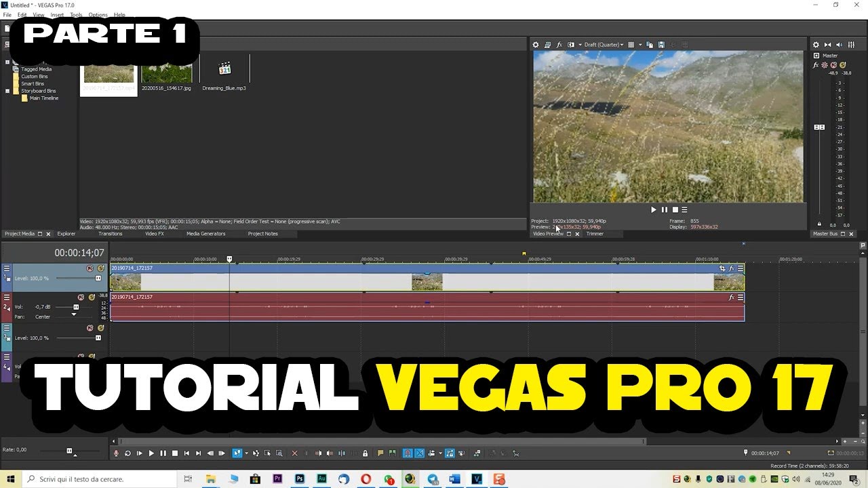868x488 pixels.
Task: Toggle loop playback in transport bar
Action: (127, 453)
